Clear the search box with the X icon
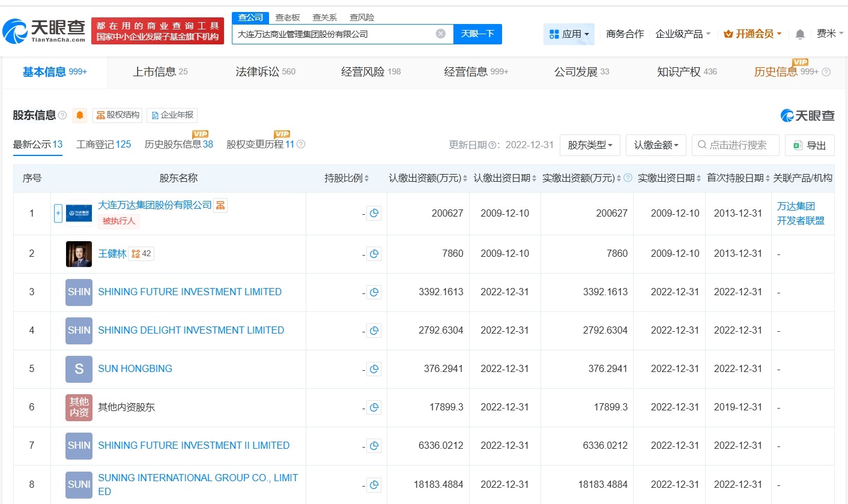This screenshot has height=504, width=848. (x=440, y=34)
